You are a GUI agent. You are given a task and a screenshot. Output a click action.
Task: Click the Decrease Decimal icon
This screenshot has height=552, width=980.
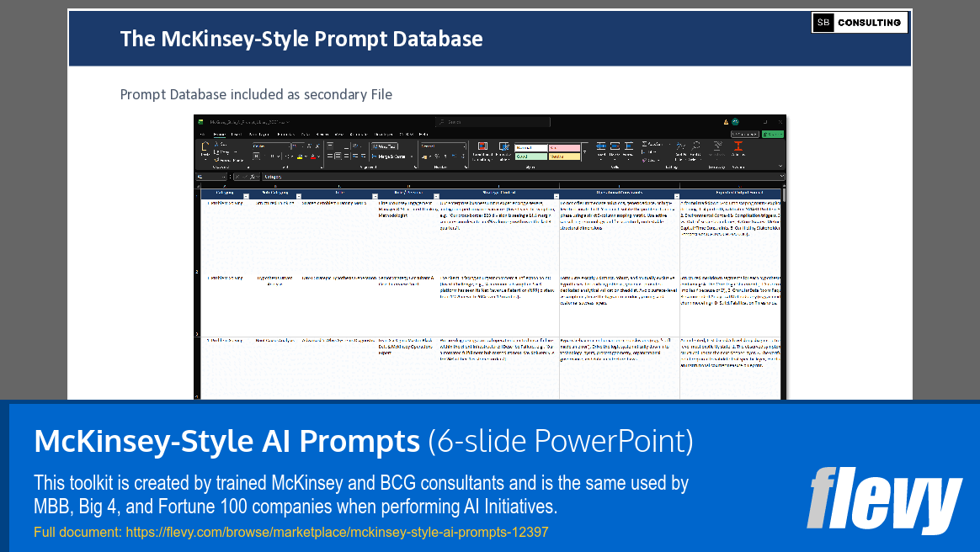pos(463,157)
